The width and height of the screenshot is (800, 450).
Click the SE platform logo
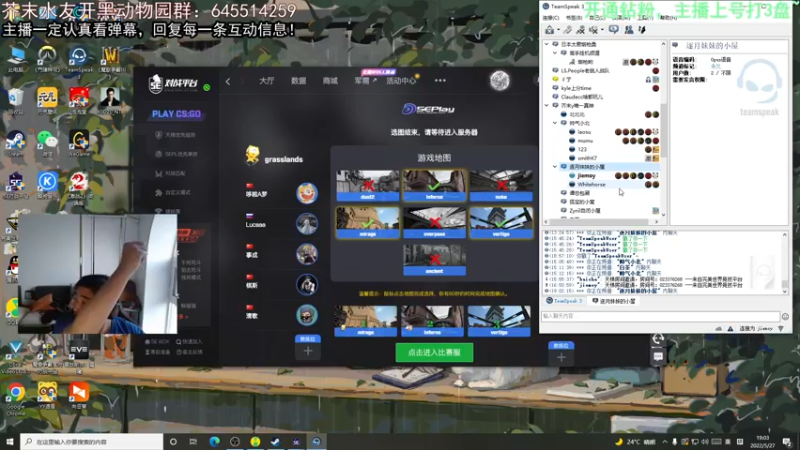tap(173, 83)
